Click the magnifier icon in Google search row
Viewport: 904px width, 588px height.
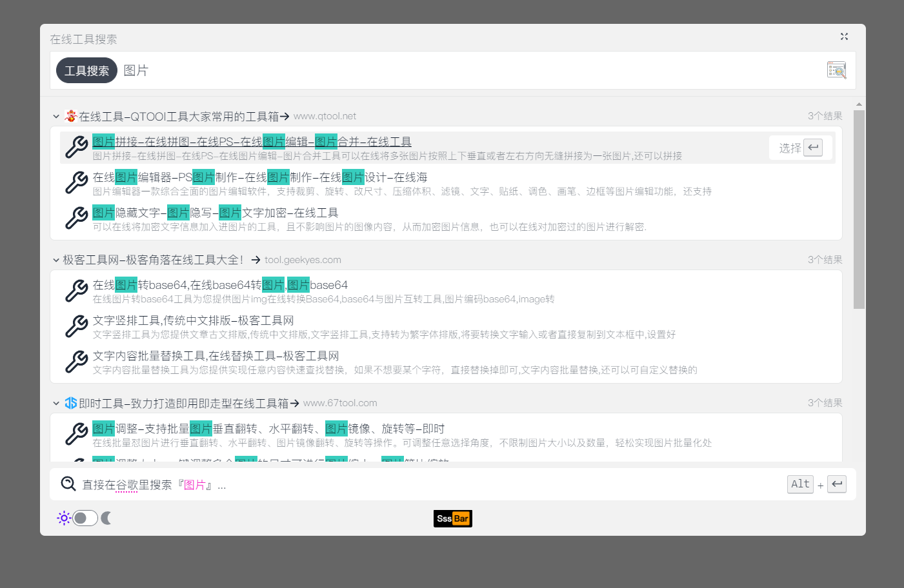pos(68,484)
